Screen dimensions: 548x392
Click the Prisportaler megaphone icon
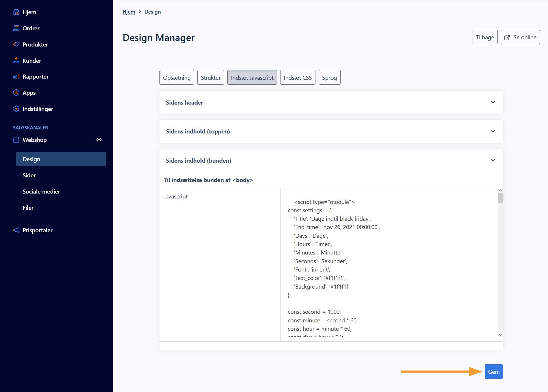[16, 230]
